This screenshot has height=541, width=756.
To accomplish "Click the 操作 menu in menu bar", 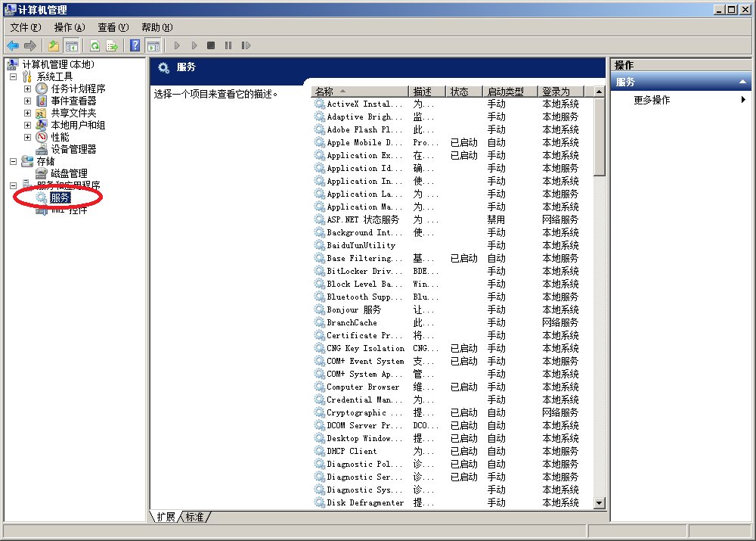I will (67, 27).
